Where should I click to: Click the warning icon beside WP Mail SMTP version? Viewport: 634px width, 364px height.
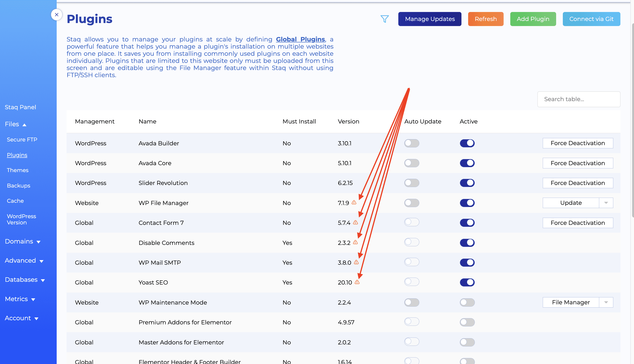[356, 262]
